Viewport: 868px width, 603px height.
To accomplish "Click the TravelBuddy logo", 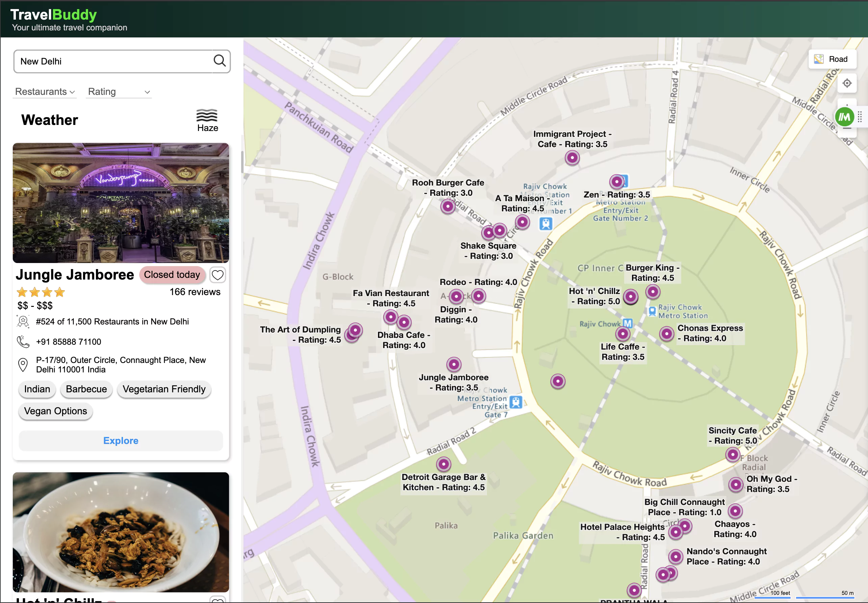I will pyautogui.click(x=53, y=15).
